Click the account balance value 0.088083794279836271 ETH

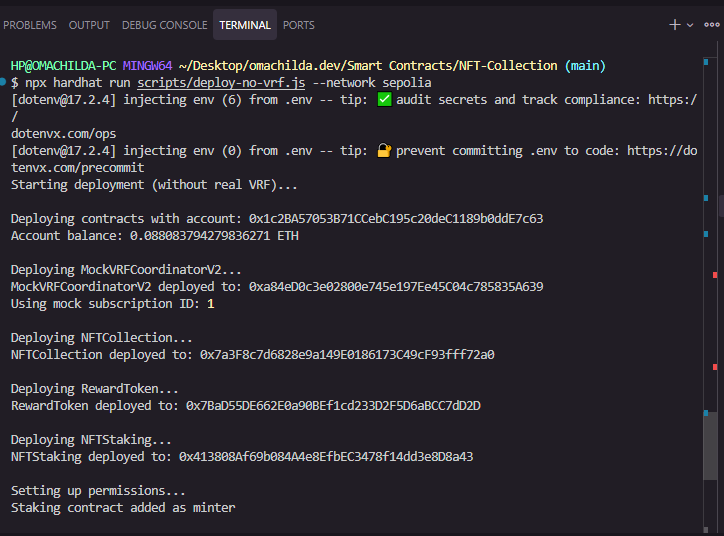pyautogui.click(x=214, y=235)
